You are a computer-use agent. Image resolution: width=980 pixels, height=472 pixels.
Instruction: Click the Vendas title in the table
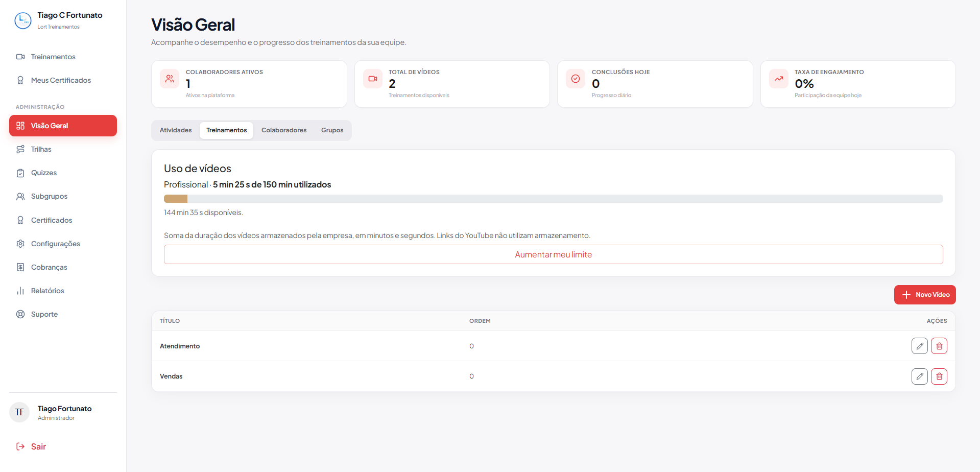click(x=171, y=376)
